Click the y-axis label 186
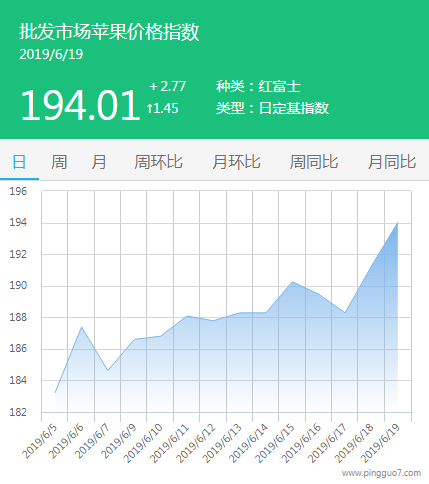Image resolution: width=429 pixels, height=484 pixels. [18, 349]
